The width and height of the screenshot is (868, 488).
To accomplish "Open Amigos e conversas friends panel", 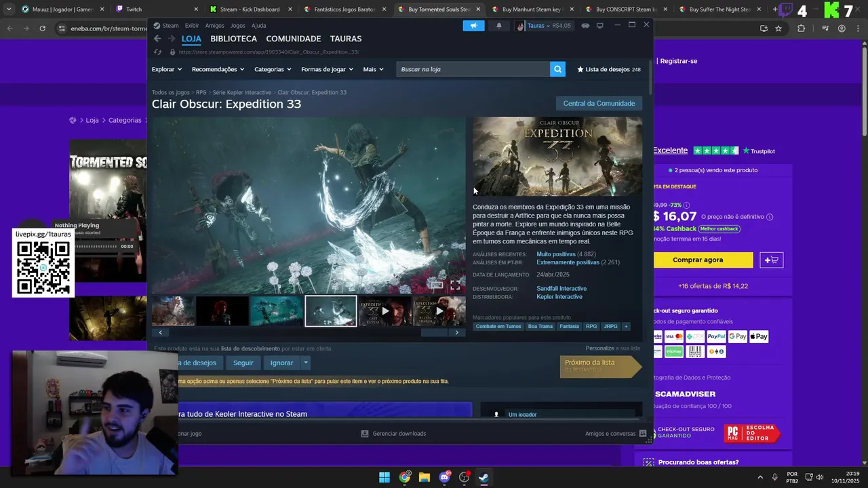I will pyautogui.click(x=616, y=434).
